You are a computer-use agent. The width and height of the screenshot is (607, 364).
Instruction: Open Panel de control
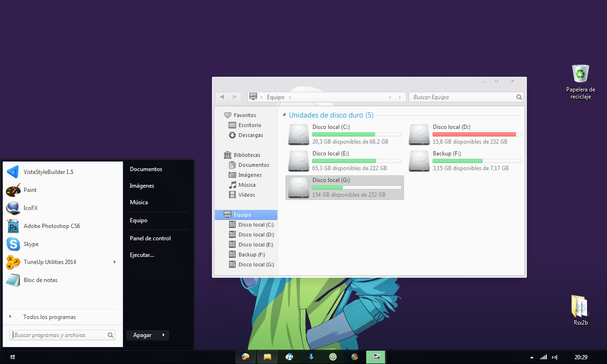[x=150, y=238]
